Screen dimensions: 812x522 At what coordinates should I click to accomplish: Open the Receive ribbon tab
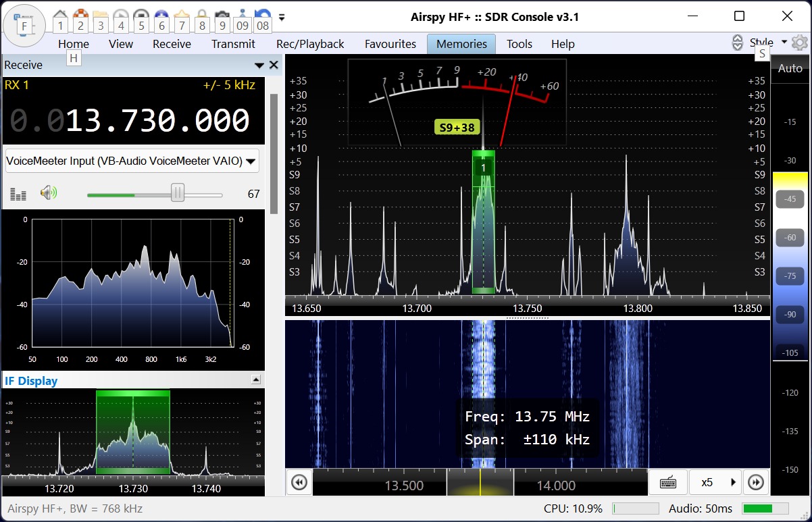coord(172,44)
